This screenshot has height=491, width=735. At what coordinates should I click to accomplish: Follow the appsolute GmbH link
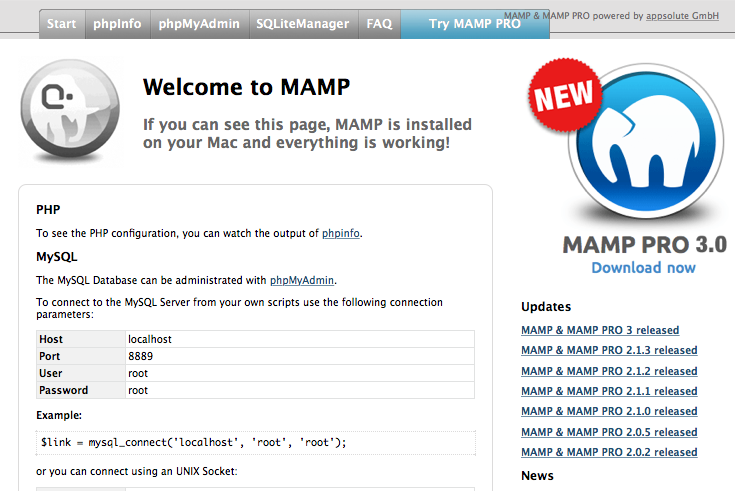pyautogui.click(x=682, y=16)
